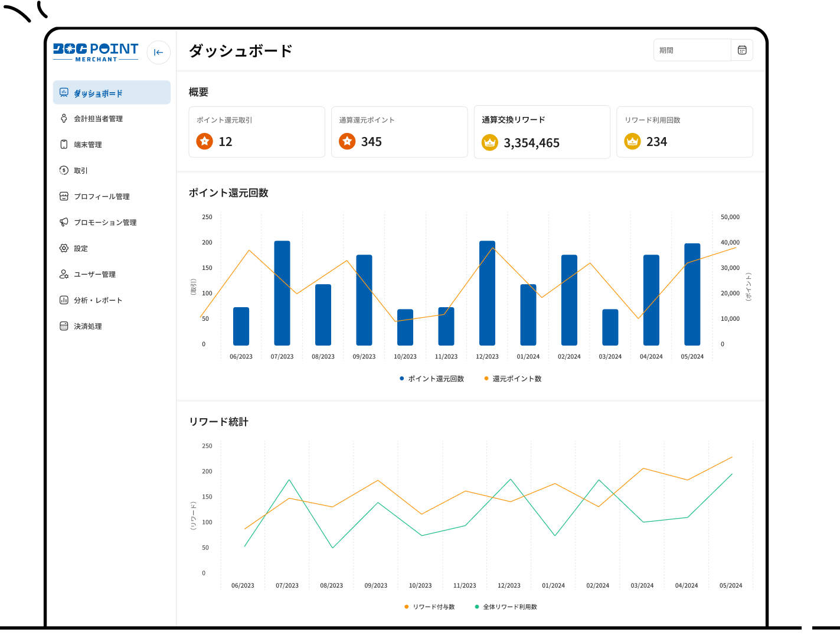This screenshot has height=638, width=840.
Task: Select the ポイント還元取引 summary card
Action: [x=257, y=132]
